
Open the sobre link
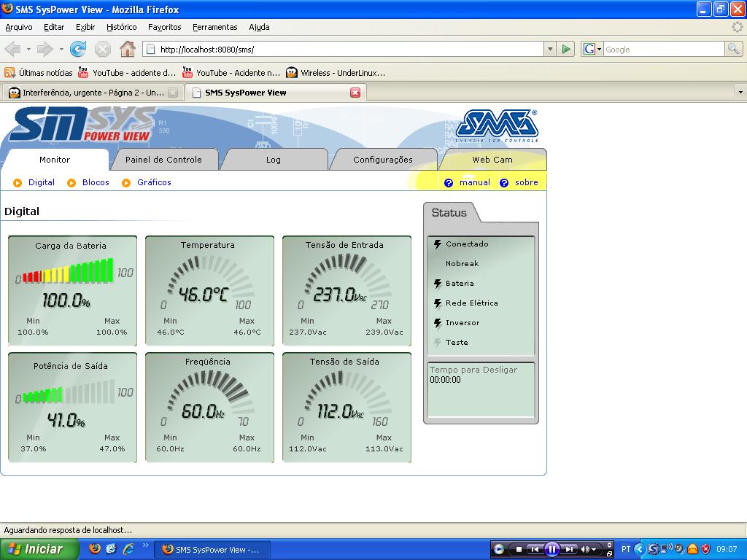(527, 182)
